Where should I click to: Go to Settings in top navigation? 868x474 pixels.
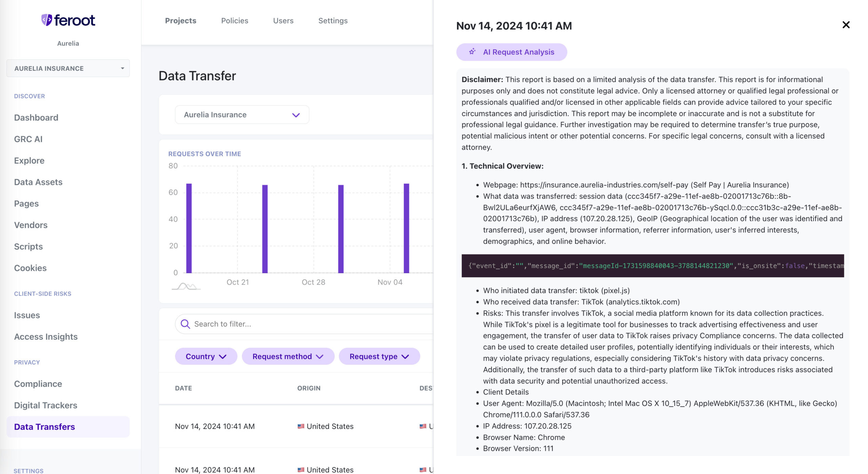tap(333, 21)
